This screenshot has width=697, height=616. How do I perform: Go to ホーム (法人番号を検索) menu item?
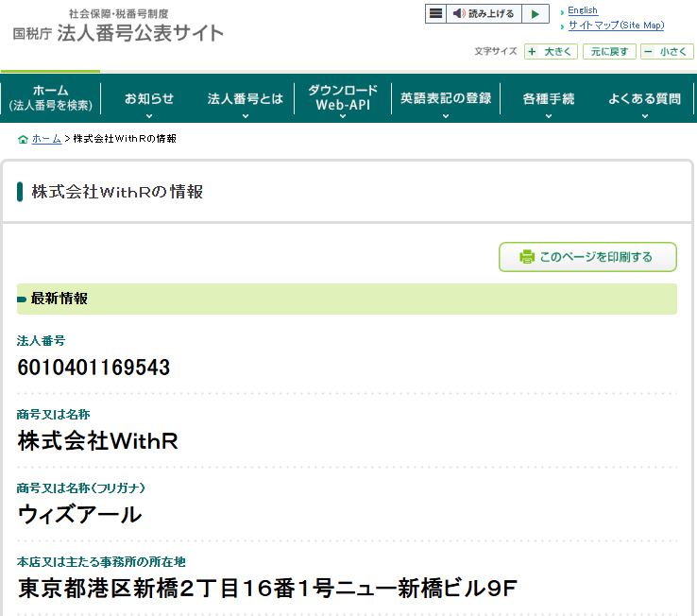click(x=51, y=98)
